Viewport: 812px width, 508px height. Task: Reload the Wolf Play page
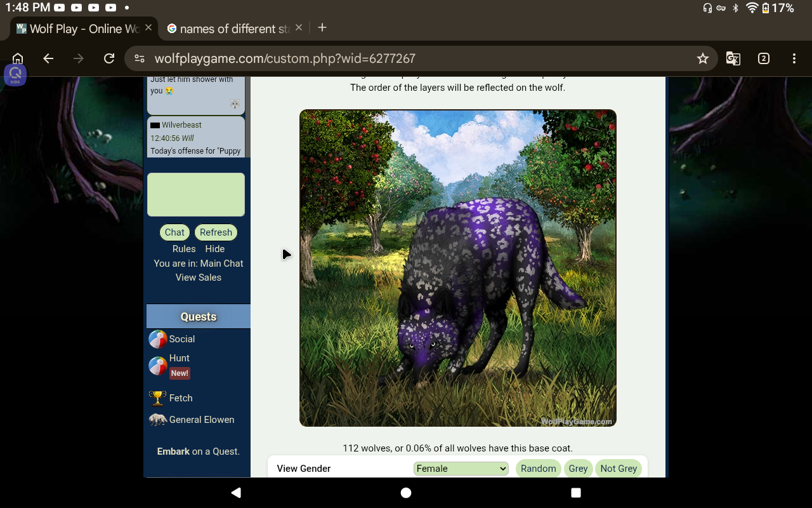tap(109, 58)
